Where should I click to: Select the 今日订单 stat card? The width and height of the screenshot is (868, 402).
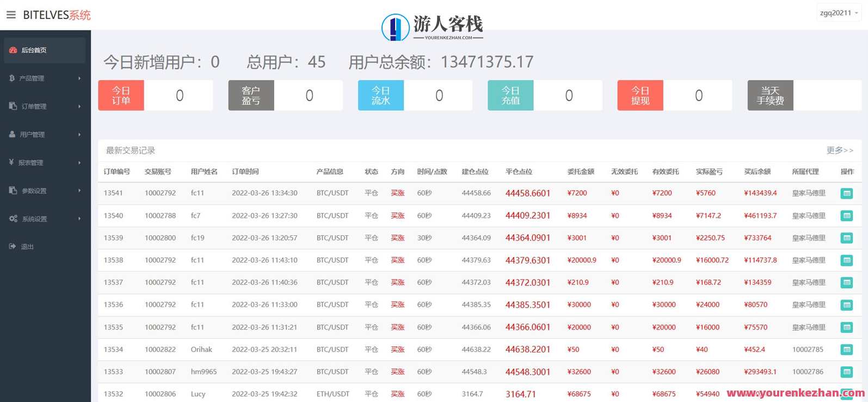(x=155, y=95)
